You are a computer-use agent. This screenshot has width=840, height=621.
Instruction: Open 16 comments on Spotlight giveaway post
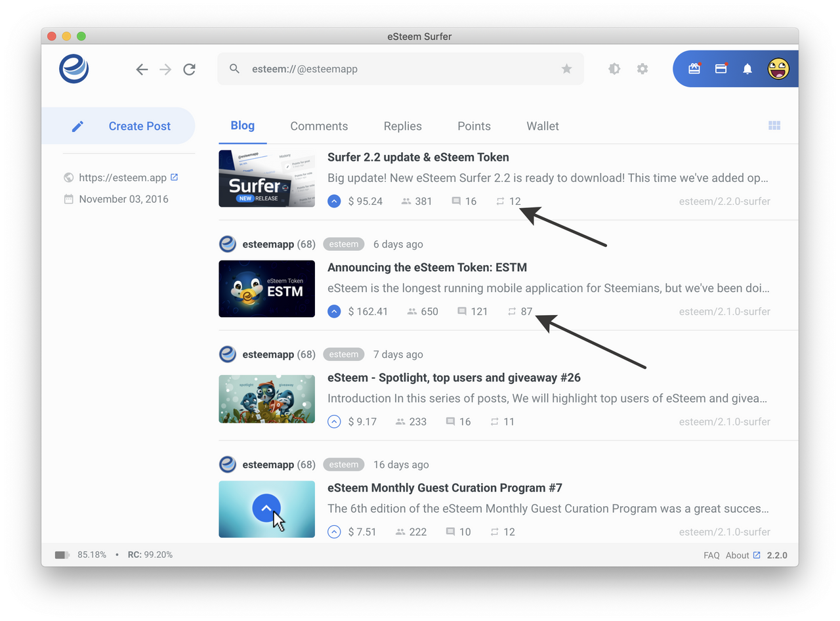458,421
